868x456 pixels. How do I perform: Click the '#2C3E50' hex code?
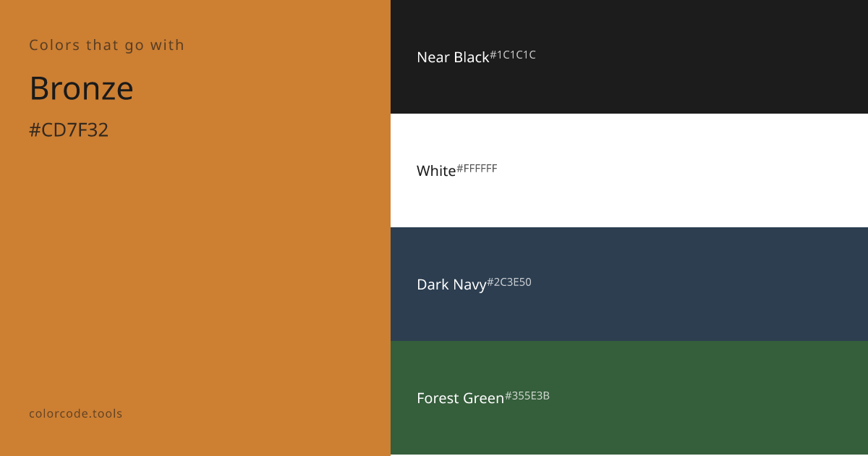point(509,282)
